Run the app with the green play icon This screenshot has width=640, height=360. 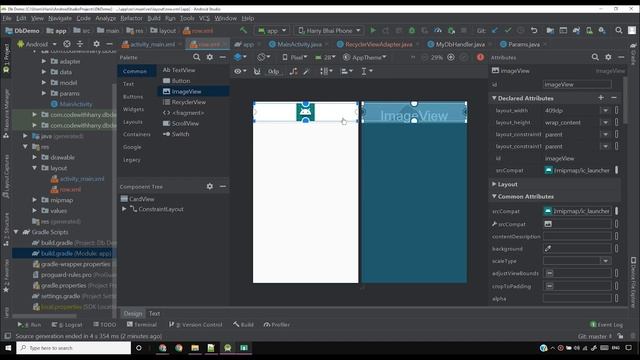point(373,30)
